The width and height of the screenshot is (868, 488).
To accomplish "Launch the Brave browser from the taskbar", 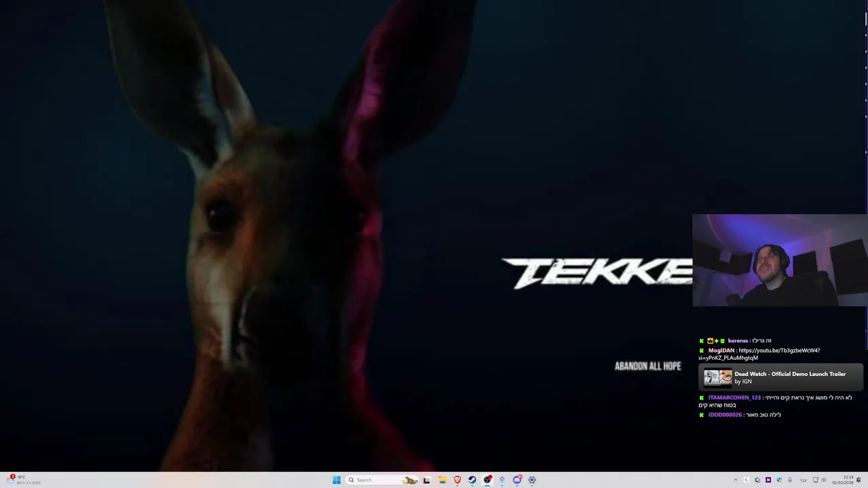I will click(457, 480).
